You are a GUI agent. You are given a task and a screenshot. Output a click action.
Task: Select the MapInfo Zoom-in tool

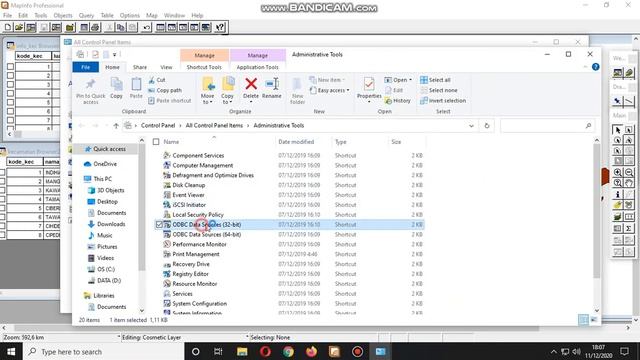[x=618, y=172]
